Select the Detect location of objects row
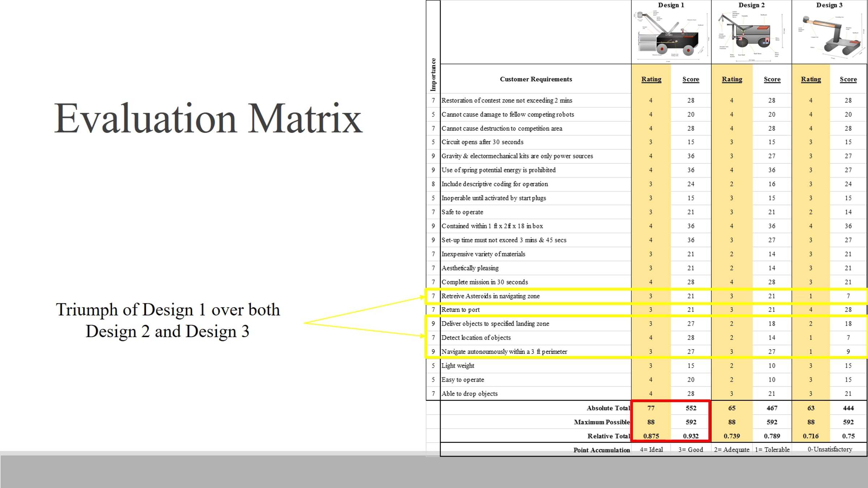 tap(646, 338)
